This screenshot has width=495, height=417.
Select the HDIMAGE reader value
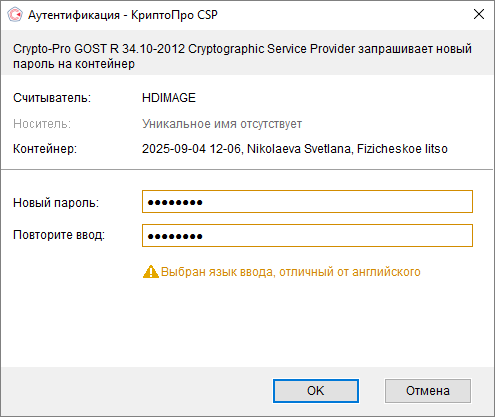(x=169, y=98)
